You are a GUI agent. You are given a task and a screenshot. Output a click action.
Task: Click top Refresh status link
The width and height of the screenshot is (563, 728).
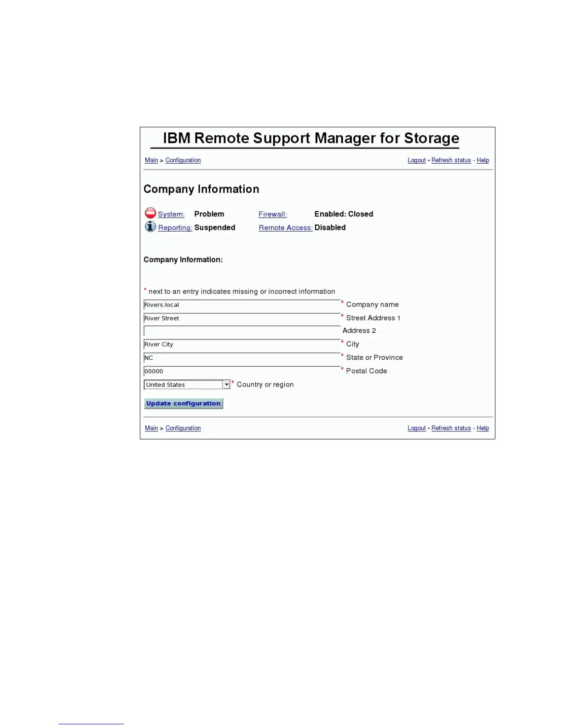click(451, 160)
